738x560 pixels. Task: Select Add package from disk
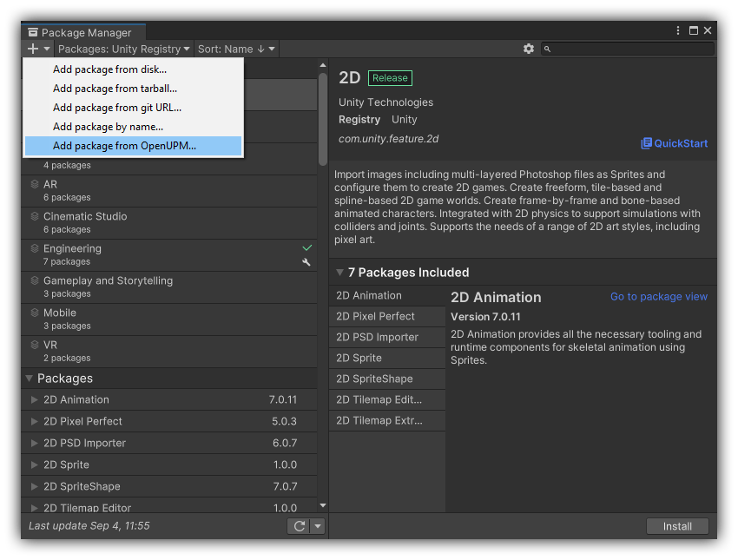click(111, 69)
